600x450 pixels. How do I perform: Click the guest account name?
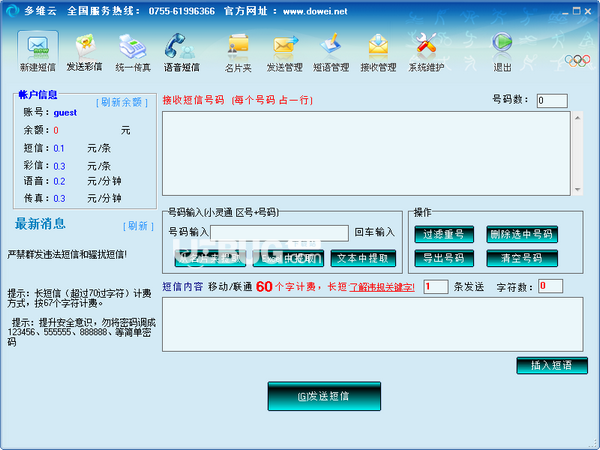[x=65, y=112]
